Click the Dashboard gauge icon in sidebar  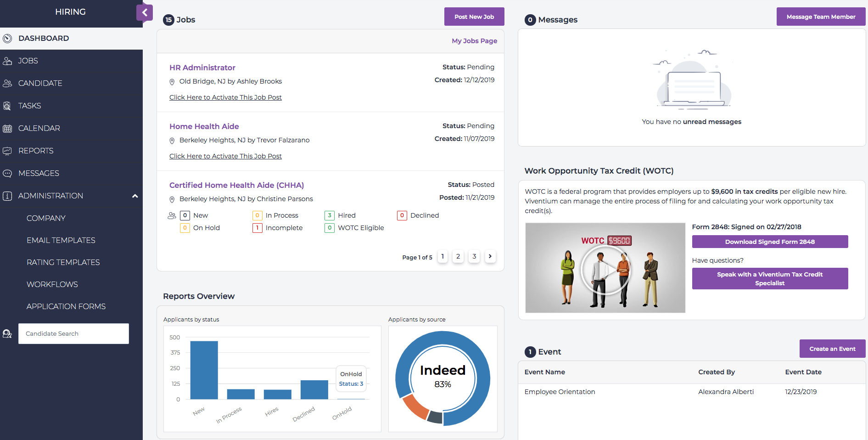click(7, 39)
